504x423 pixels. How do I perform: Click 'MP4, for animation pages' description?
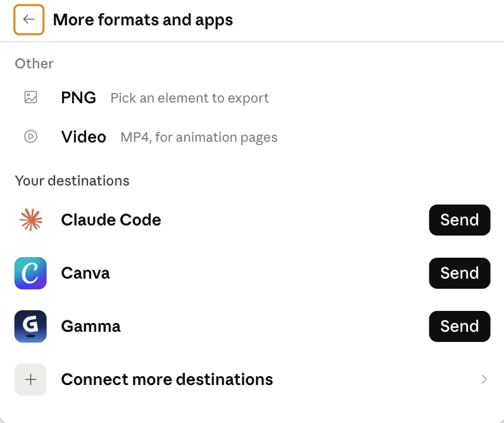point(199,137)
